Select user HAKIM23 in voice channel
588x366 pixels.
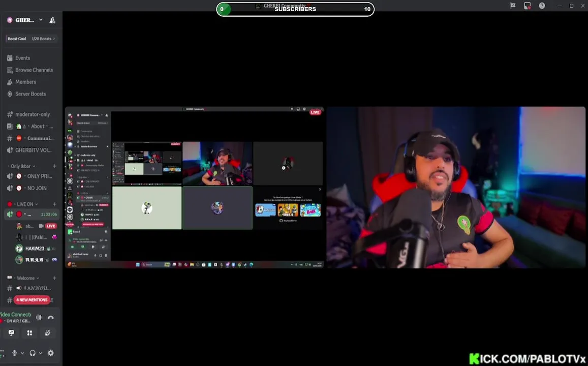[36, 249]
